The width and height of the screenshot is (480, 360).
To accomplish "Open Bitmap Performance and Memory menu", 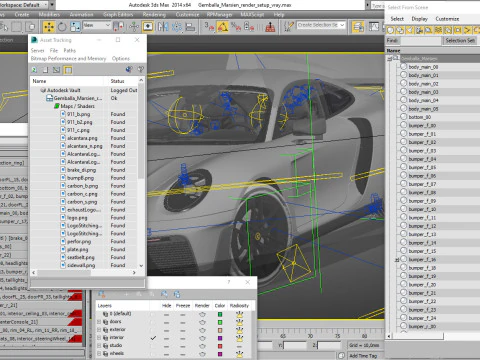I will (x=68, y=58).
